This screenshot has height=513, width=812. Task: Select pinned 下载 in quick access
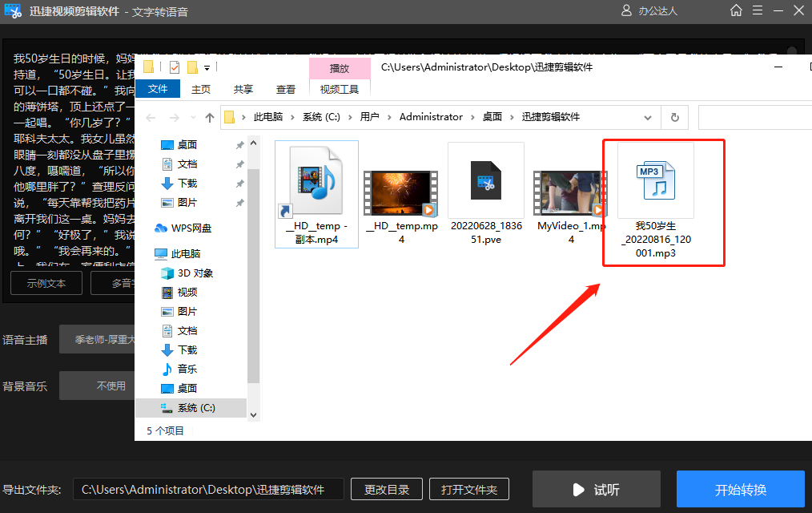click(187, 184)
